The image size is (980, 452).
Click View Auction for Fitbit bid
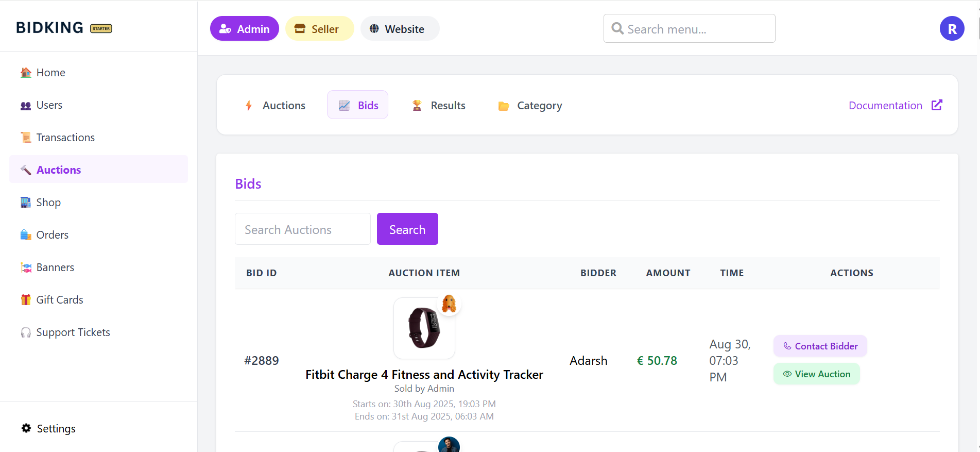(x=816, y=374)
